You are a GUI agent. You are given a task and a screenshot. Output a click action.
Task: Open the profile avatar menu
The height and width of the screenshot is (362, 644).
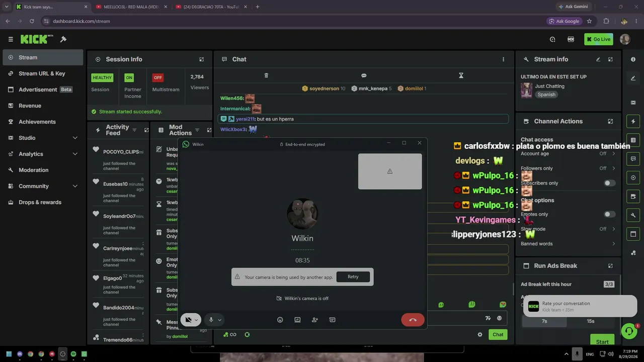[625, 39]
